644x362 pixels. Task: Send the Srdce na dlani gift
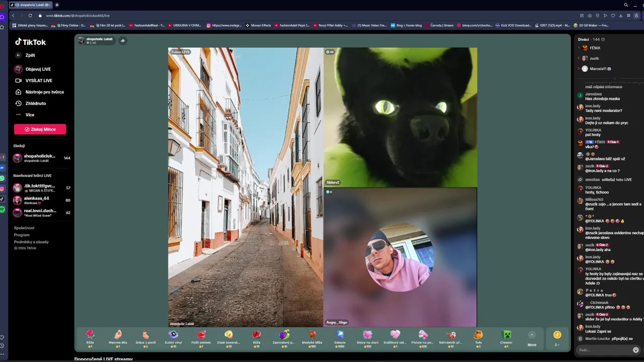[368, 339]
